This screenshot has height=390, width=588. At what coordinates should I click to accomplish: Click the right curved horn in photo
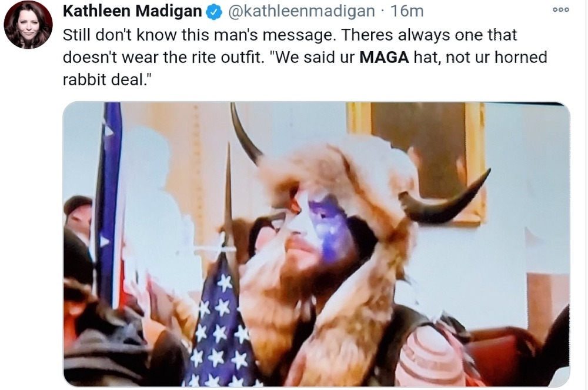pyautogui.click(x=443, y=199)
